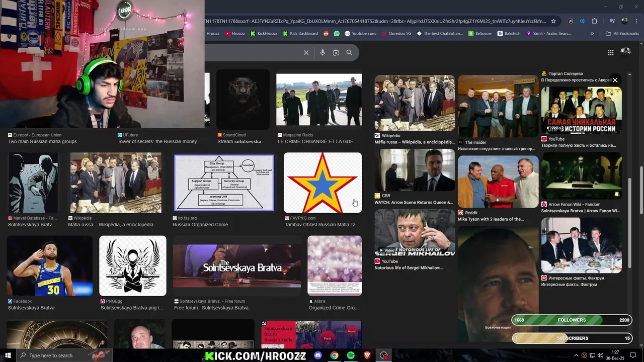Open the Windows Start menu
The image size is (644, 362).
click(8, 355)
